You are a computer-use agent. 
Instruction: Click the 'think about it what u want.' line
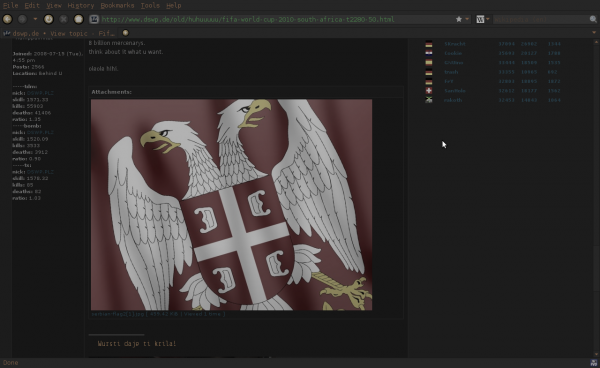[126, 52]
